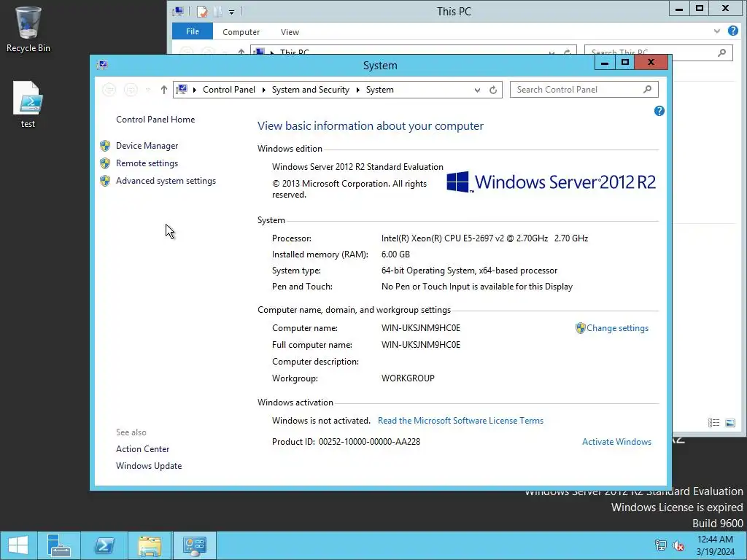Launch Server Manager from taskbar
Screen dimensions: 747x560
tap(59, 545)
